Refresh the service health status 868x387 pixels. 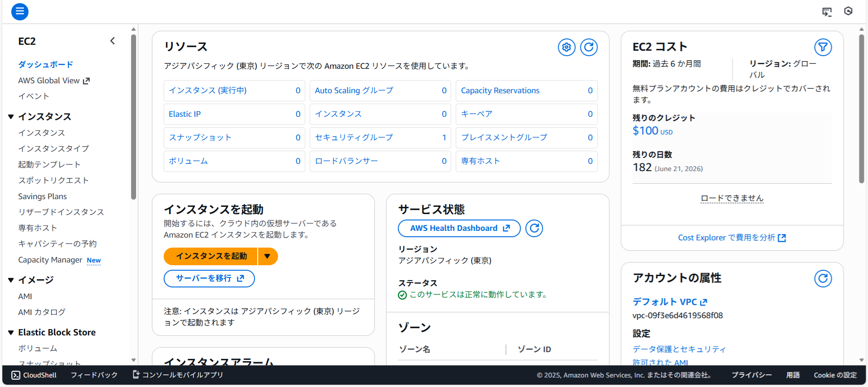pos(534,228)
